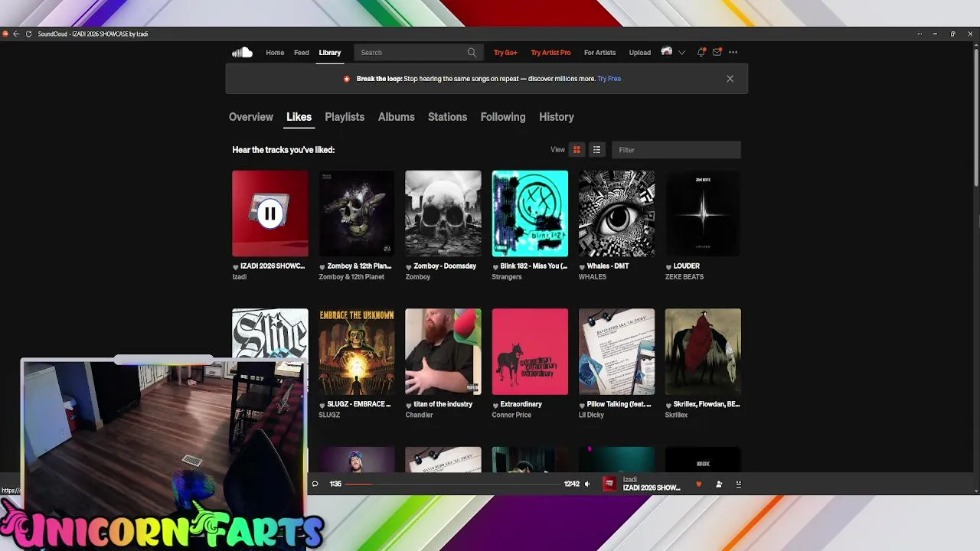Click the Whales - DMT title

pyautogui.click(x=608, y=266)
